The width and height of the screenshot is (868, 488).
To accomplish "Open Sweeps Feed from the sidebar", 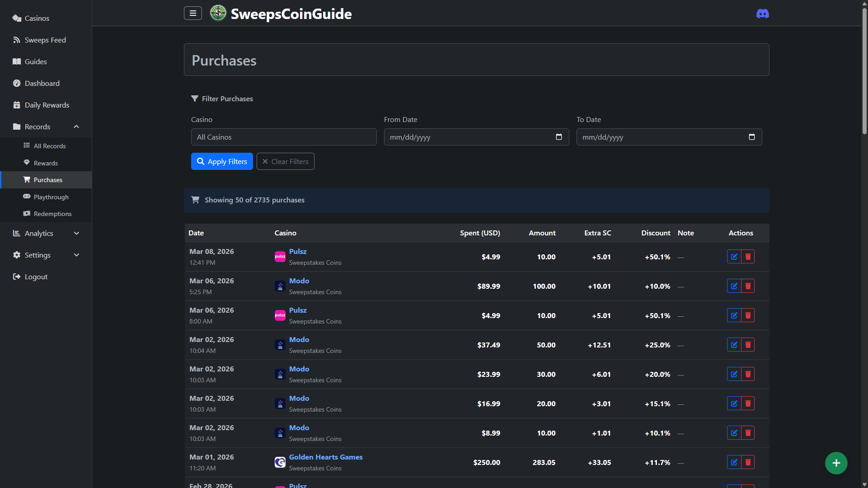I will tap(45, 40).
